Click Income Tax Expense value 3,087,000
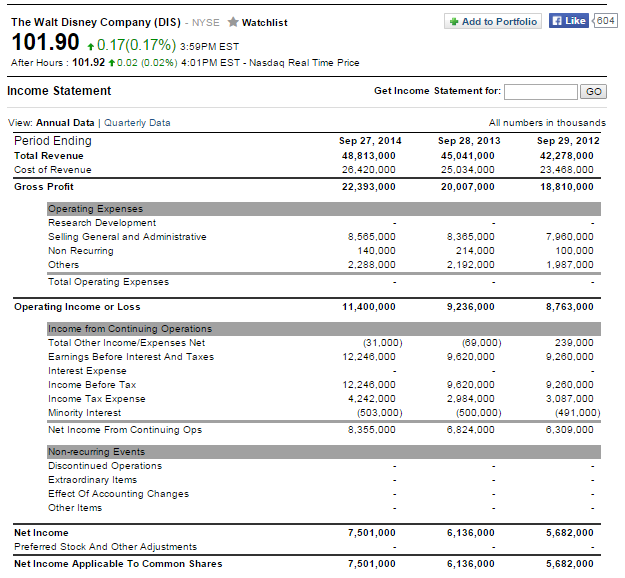The image size is (625, 578). (x=570, y=399)
